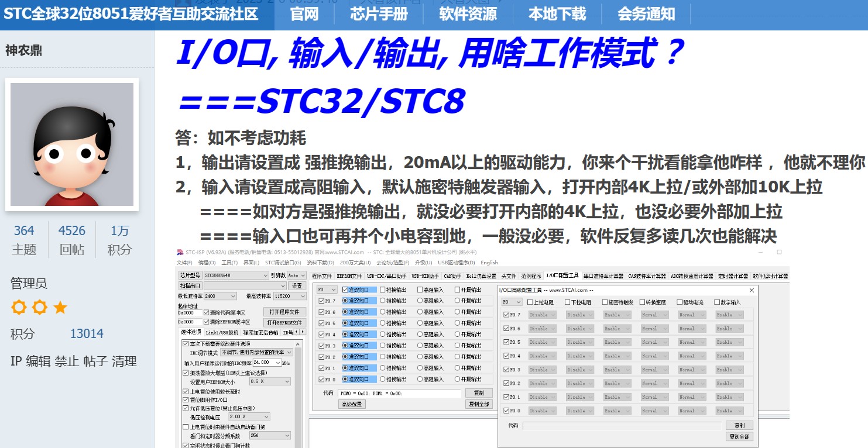Expand the 芯片型号 STC8H8K64U dropdown

[236, 275]
